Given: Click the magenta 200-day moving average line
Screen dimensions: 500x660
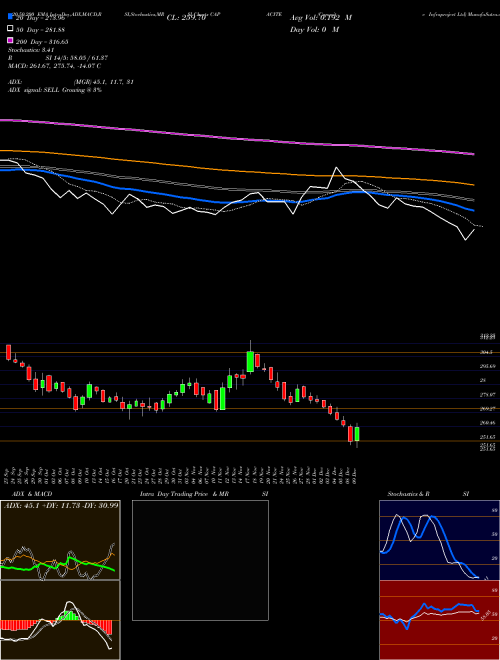Looking at the screenshot, I should pyautogui.click(x=236, y=137).
